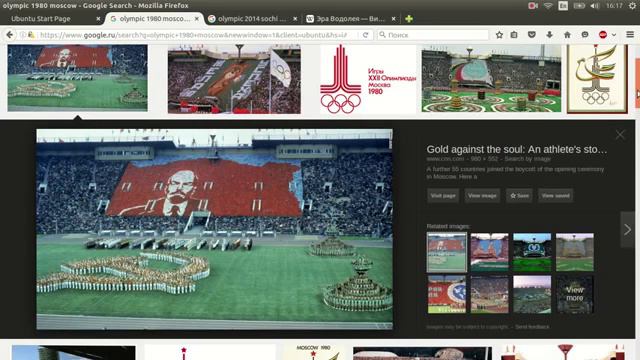The image size is (640, 360).
Task: Click the Send feedback link
Action: coord(532,327)
